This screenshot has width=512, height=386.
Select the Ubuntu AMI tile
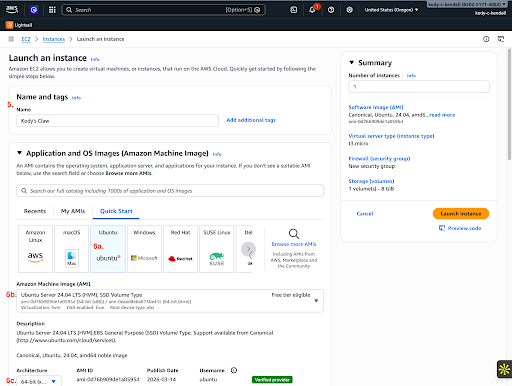pos(108,249)
